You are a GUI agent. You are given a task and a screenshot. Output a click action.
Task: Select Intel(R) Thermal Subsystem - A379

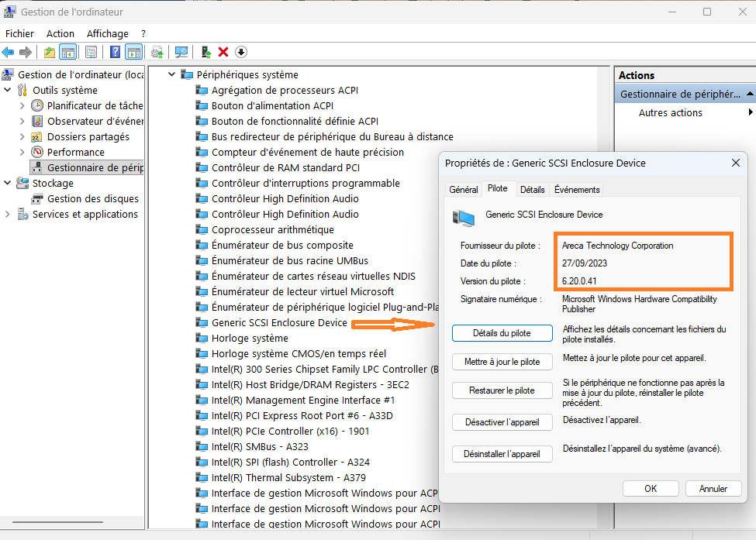coord(288,477)
